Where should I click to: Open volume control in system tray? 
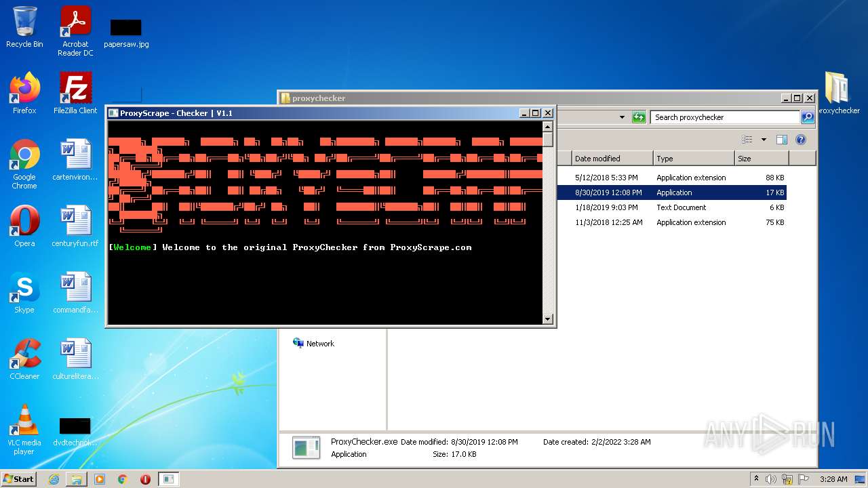[771, 479]
